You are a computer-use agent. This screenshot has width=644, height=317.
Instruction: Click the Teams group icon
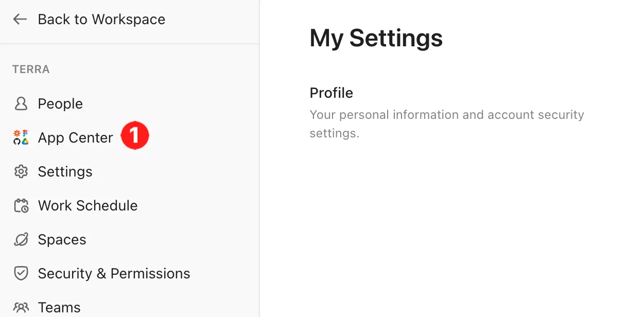(21, 307)
